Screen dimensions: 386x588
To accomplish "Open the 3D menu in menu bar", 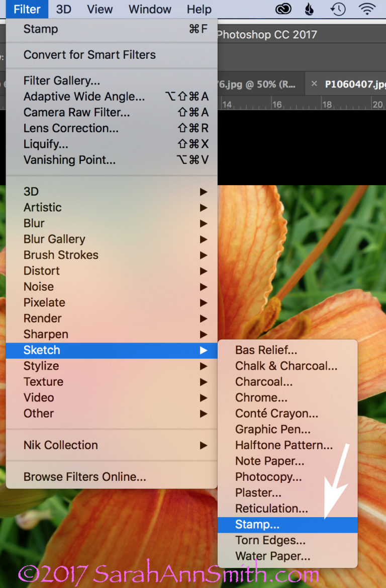I will pyautogui.click(x=63, y=9).
